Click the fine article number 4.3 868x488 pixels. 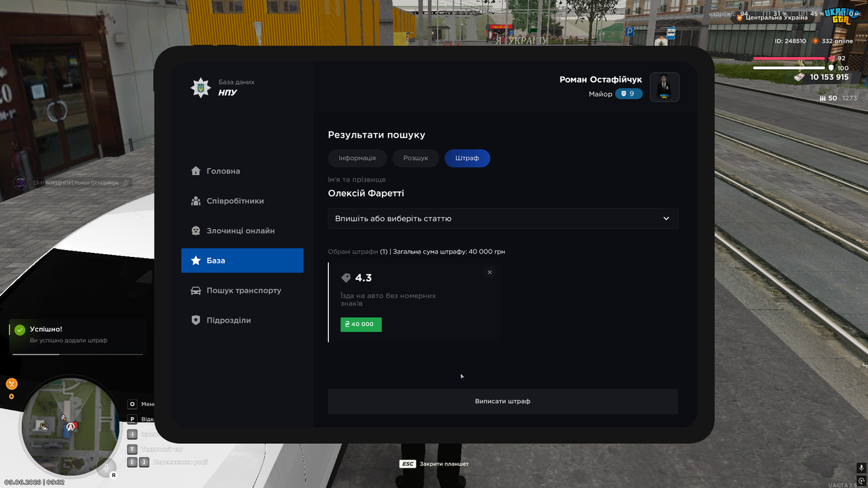tap(363, 278)
